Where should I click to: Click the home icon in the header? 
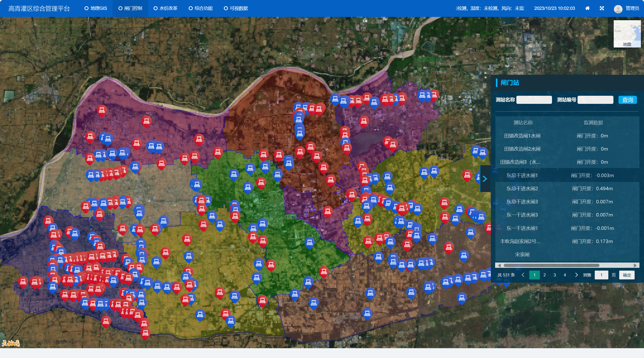tap(587, 8)
